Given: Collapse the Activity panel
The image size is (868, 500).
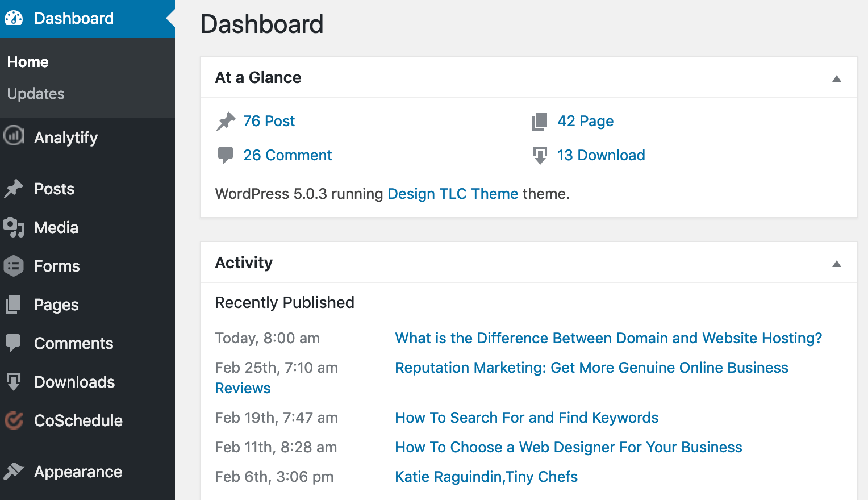Looking at the screenshot, I should click(837, 263).
